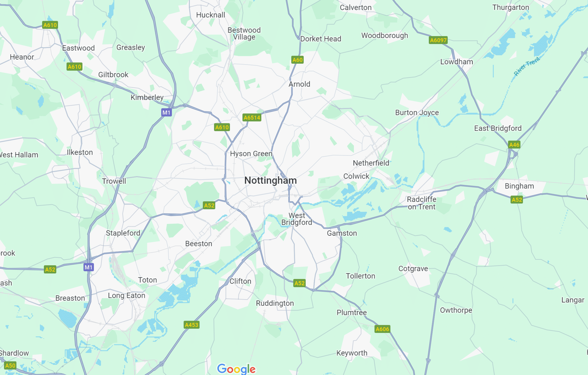Screen dimensions: 588x375
Task: Open the Google logo link
Action: coord(236,369)
